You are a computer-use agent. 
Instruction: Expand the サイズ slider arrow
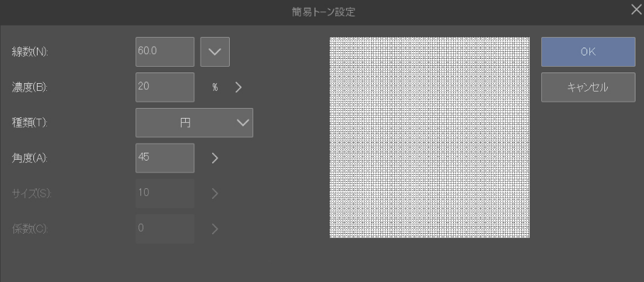pos(215,193)
